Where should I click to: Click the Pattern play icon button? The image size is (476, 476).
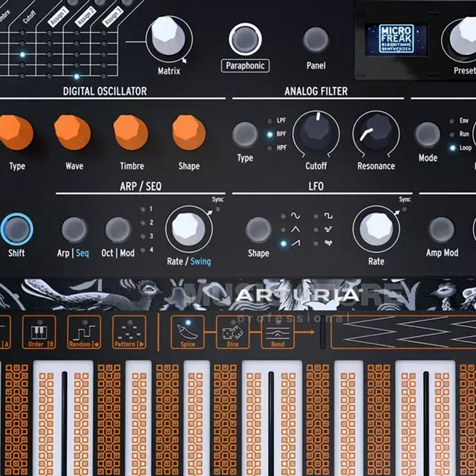click(129, 332)
